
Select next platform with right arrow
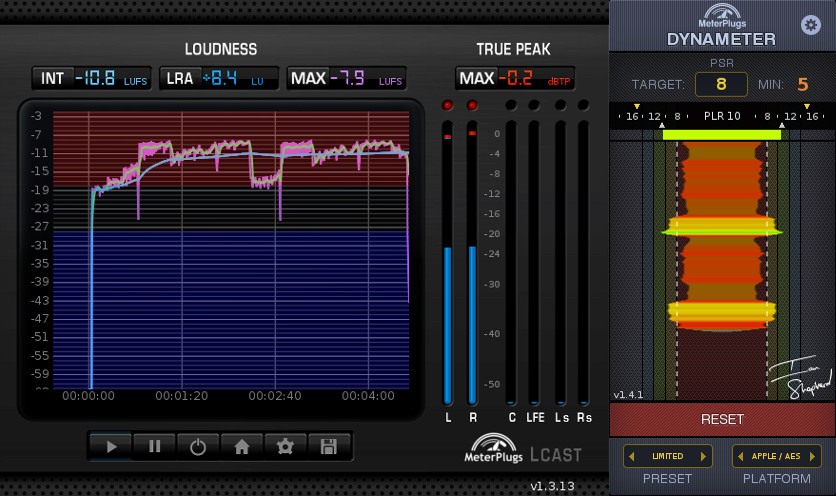[x=813, y=457]
